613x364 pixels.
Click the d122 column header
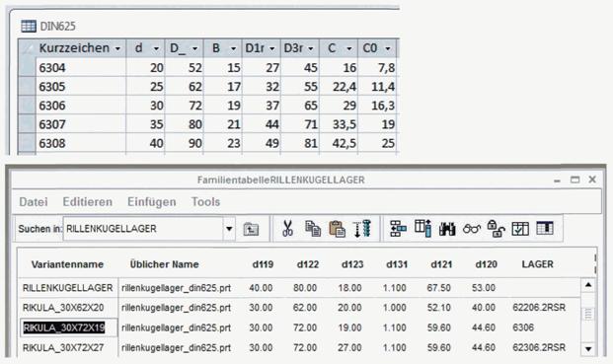tap(308, 264)
